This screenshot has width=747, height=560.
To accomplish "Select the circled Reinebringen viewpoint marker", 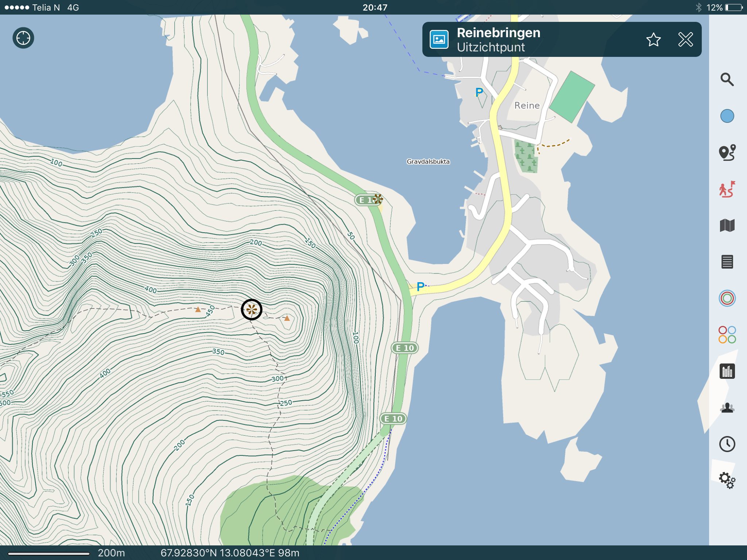I will click(x=252, y=310).
